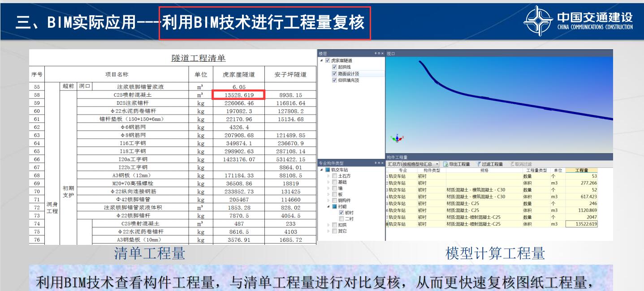Collapse the 衬砌 tree node
Screen dimensions: 644x291
[328, 207]
